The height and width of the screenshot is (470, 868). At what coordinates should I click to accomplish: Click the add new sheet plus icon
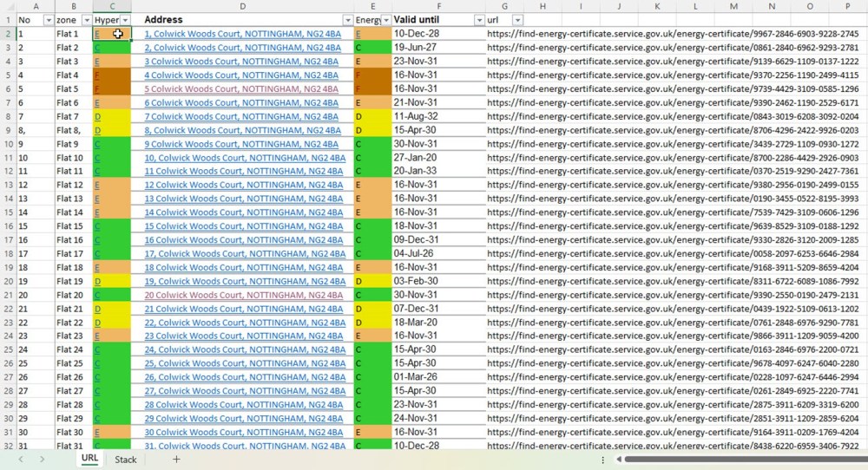pyautogui.click(x=176, y=459)
